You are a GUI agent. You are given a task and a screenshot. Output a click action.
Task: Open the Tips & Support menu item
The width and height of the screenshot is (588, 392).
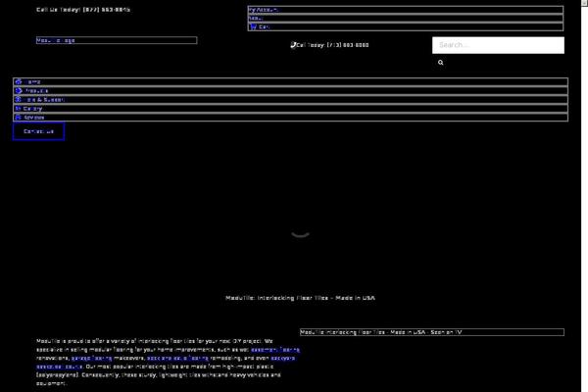pyautogui.click(x=291, y=100)
